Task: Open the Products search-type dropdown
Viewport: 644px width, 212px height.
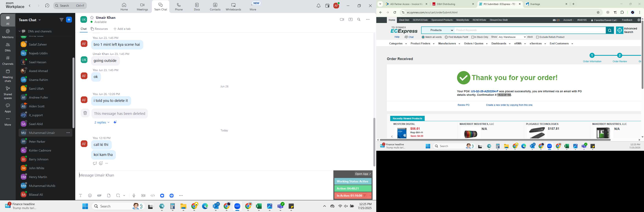Action: coord(438,30)
